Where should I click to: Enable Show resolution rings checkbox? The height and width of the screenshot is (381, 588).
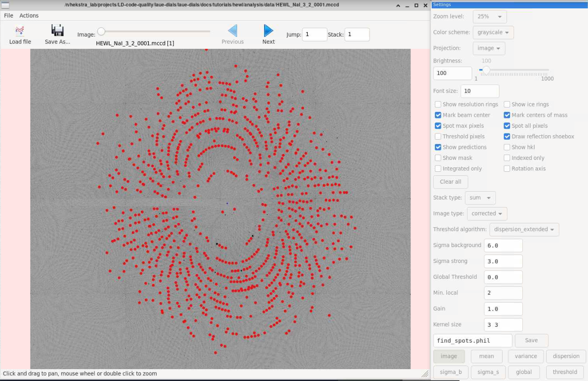pos(438,104)
